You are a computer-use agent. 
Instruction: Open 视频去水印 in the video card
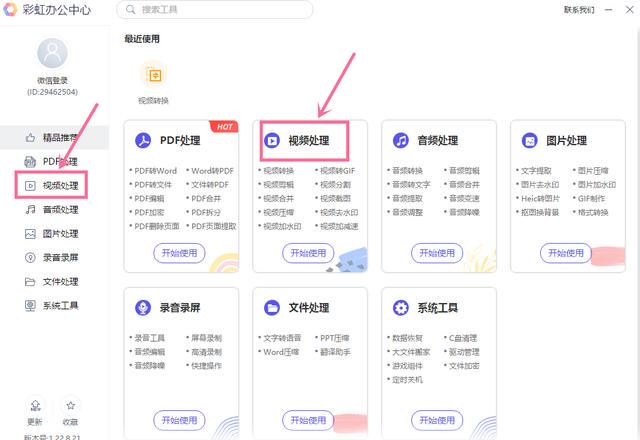tap(339, 212)
